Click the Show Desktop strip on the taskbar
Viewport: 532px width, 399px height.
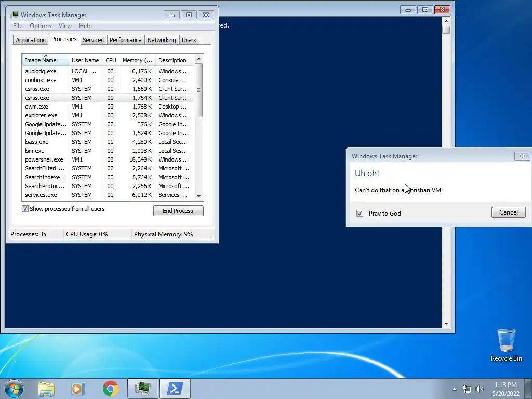[528, 389]
